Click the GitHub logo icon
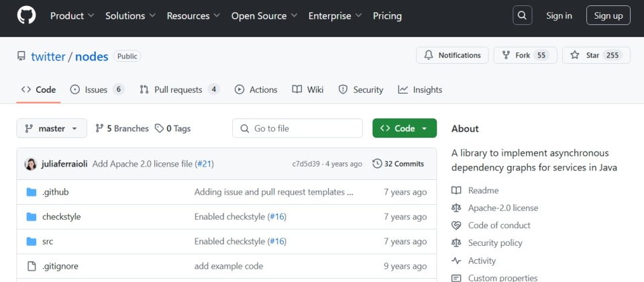The height and width of the screenshot is (282, 644). tap(26, 15)
